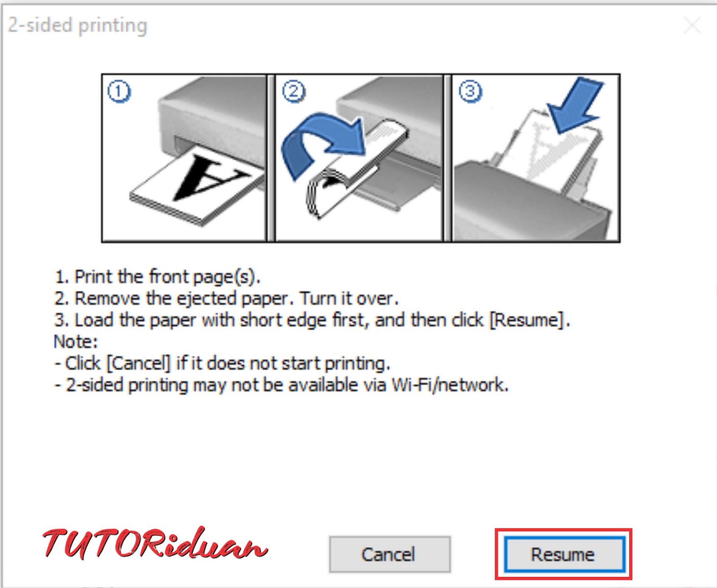Click the circled number 1 icon

pyautogui.click(x=119, y=92)
